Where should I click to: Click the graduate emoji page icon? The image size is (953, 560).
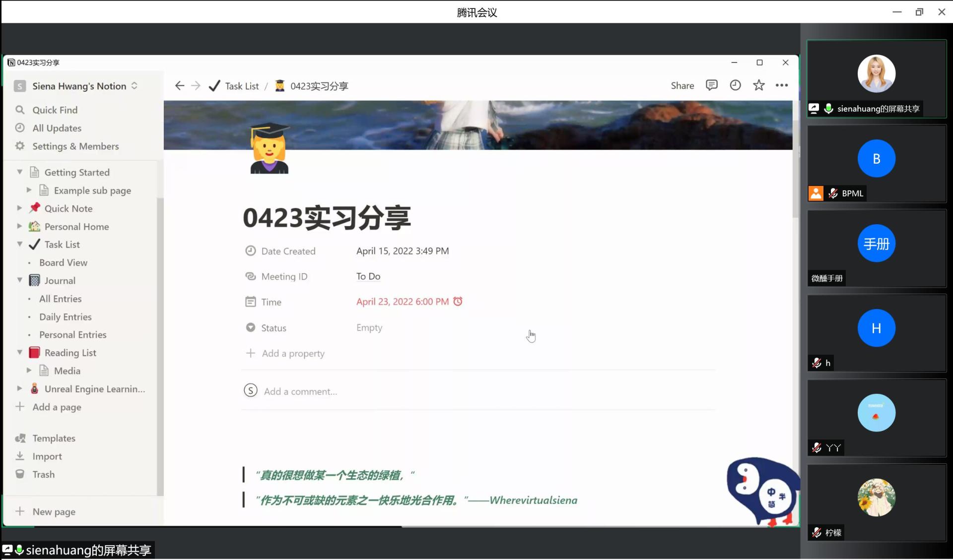(269, 149)
